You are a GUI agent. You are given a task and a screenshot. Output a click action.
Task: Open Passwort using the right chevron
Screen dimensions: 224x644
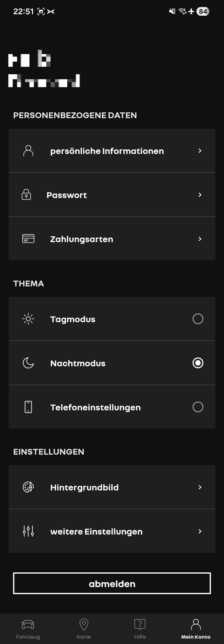(x=200, y=195)
